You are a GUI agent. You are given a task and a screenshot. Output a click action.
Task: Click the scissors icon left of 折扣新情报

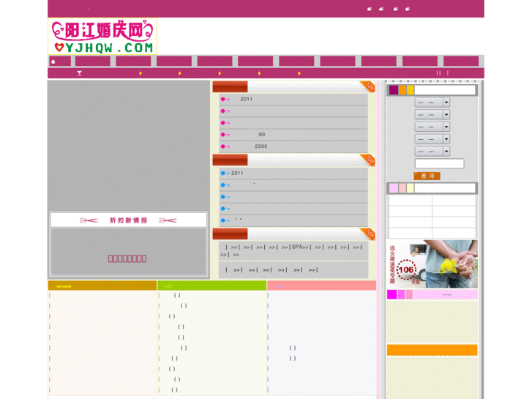point(89,220)
